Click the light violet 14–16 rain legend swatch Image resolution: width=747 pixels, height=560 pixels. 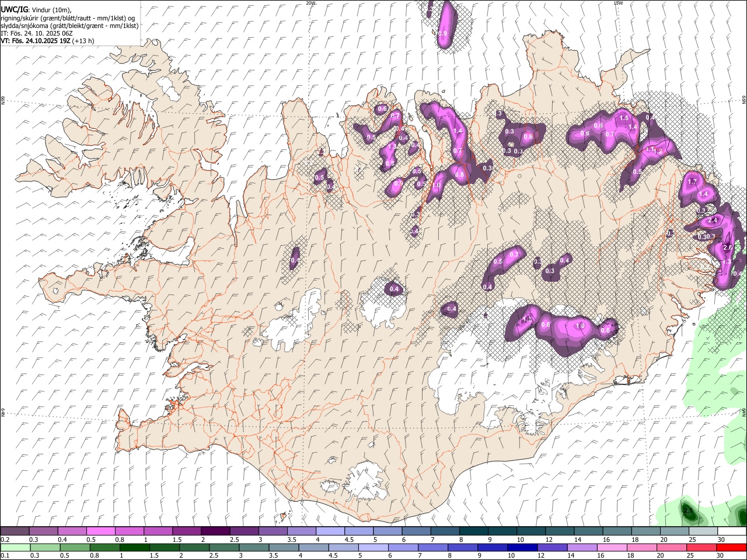point(582,547)
